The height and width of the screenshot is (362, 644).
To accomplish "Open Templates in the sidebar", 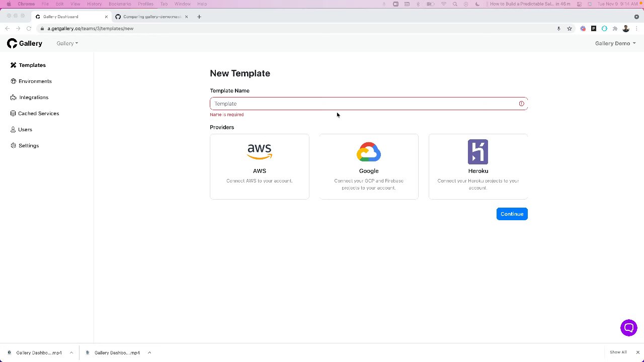I will 28,65.
